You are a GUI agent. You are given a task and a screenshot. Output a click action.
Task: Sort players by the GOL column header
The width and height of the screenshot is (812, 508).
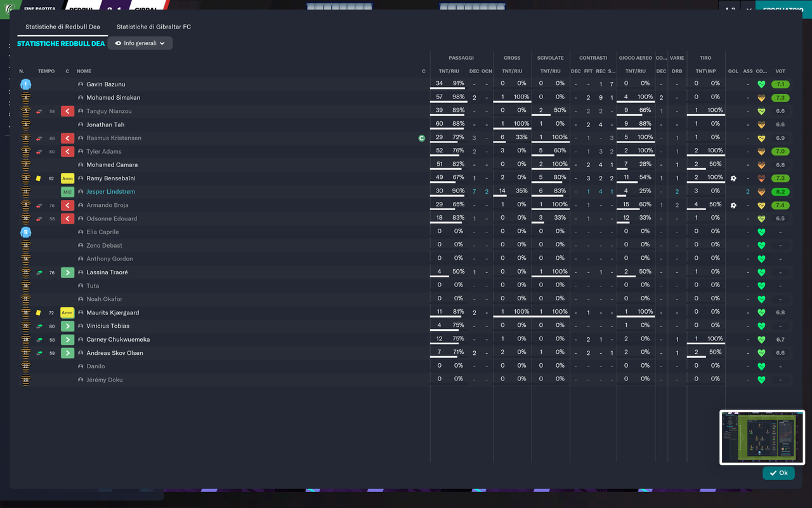(733, 71)
